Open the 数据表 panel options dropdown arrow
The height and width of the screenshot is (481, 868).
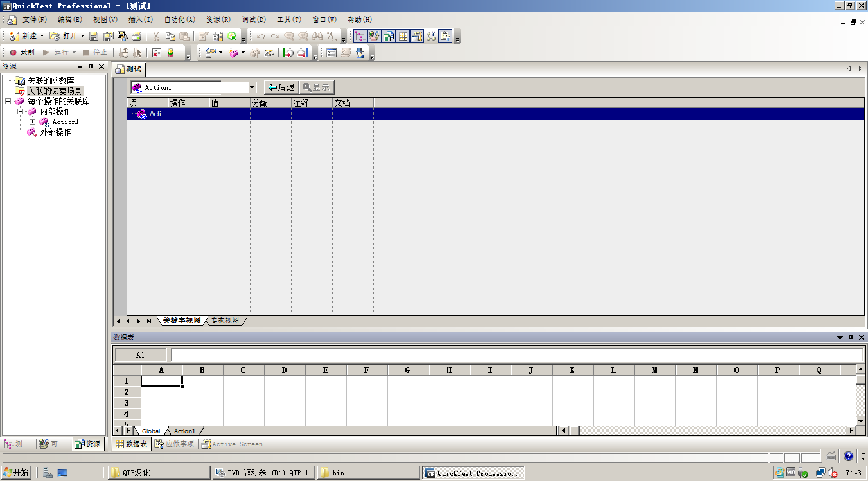[840, 338]
